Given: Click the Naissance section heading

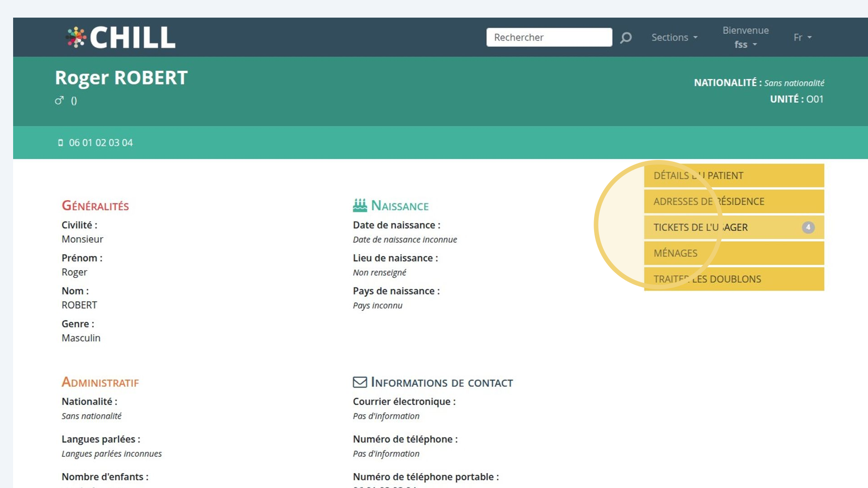Looking at the screenshot, I should [400, 206].
